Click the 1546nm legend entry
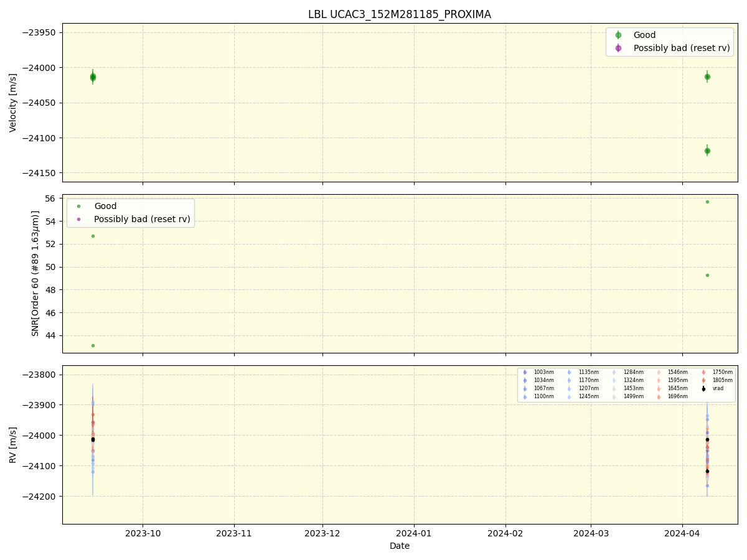This screenshot has height=560, width=747. pyautogui.click(x=674, y=372)
